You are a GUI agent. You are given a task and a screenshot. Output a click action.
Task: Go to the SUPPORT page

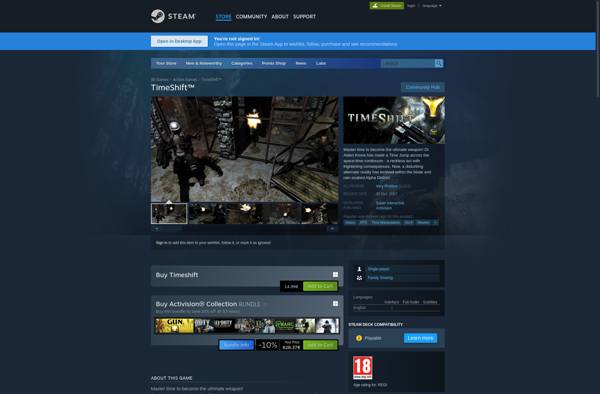pos(305,16)
